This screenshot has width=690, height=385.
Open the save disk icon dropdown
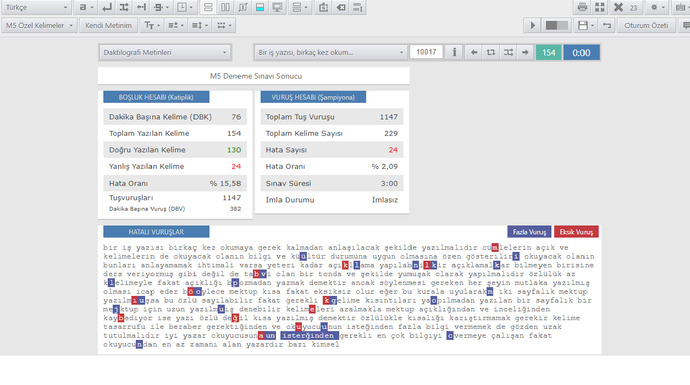586,26
